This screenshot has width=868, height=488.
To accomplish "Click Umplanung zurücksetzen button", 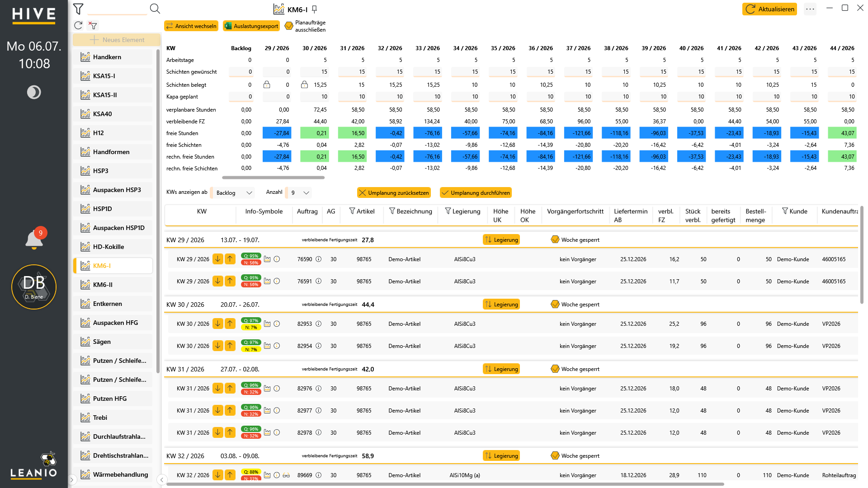I will point(394,193).
